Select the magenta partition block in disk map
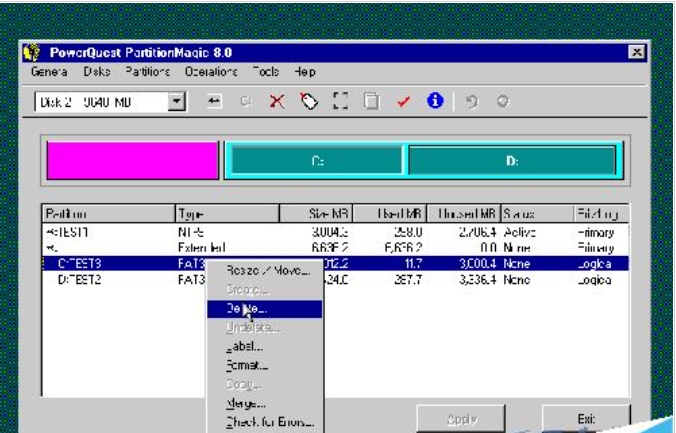 (x=132, y=161)
